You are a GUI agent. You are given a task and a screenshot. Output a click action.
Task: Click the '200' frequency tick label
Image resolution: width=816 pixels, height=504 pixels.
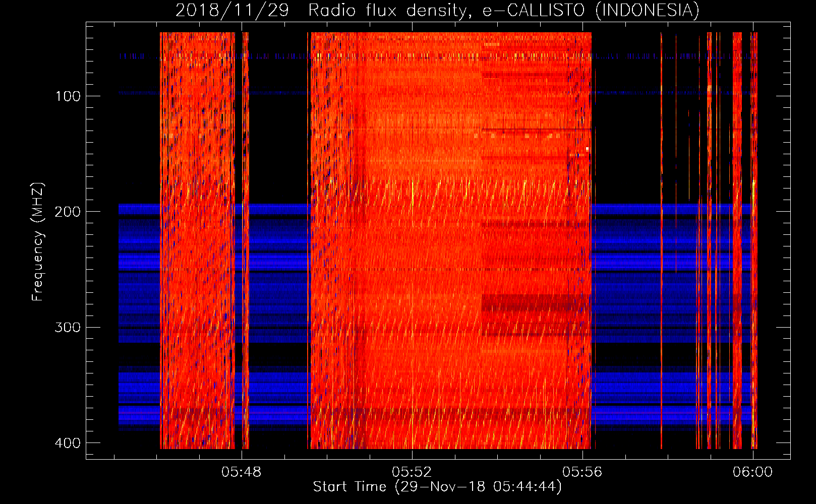[x=68, y=212]
